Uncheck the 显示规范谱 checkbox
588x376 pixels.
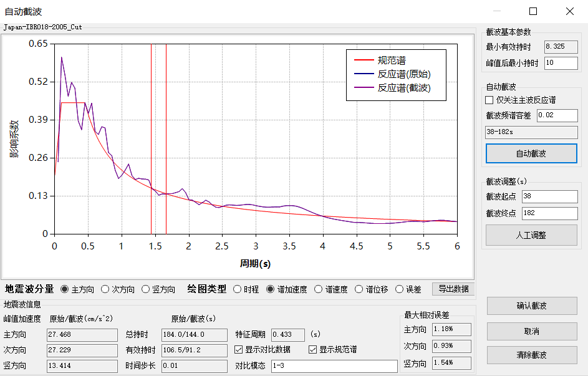(x=313, y=349)
